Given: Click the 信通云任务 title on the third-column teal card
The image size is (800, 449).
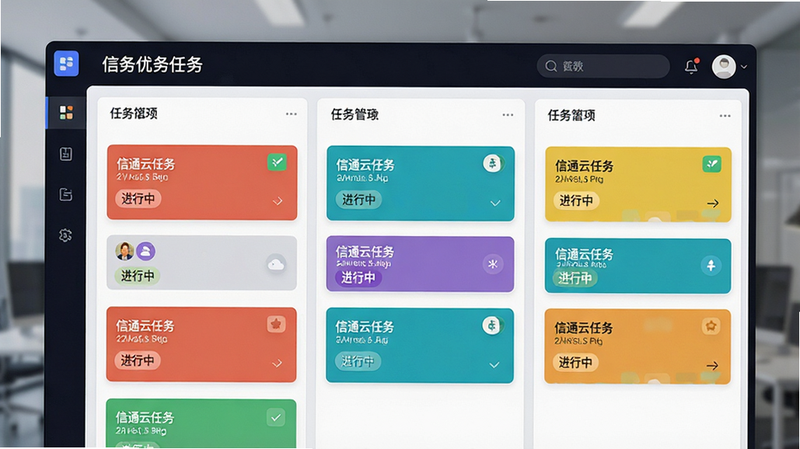Looking at the screenshot, I should [x=584, y=255].
